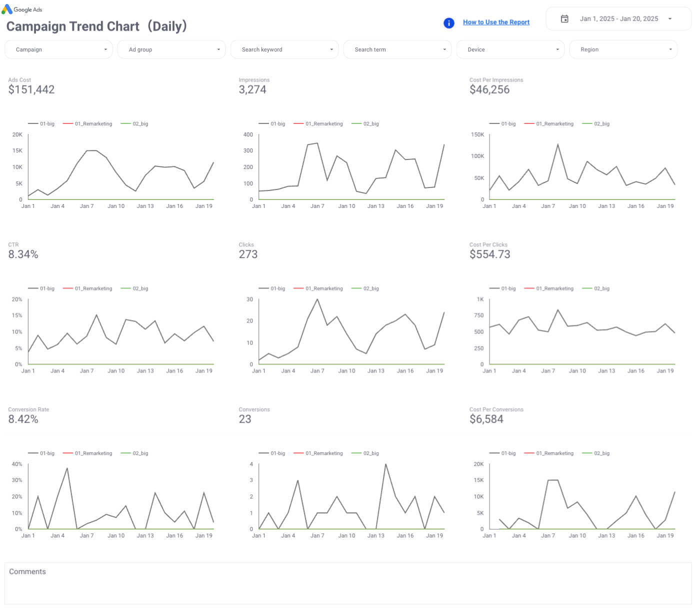700x609 pixels.
Task: Click the blue info icon
Action: 449,23
